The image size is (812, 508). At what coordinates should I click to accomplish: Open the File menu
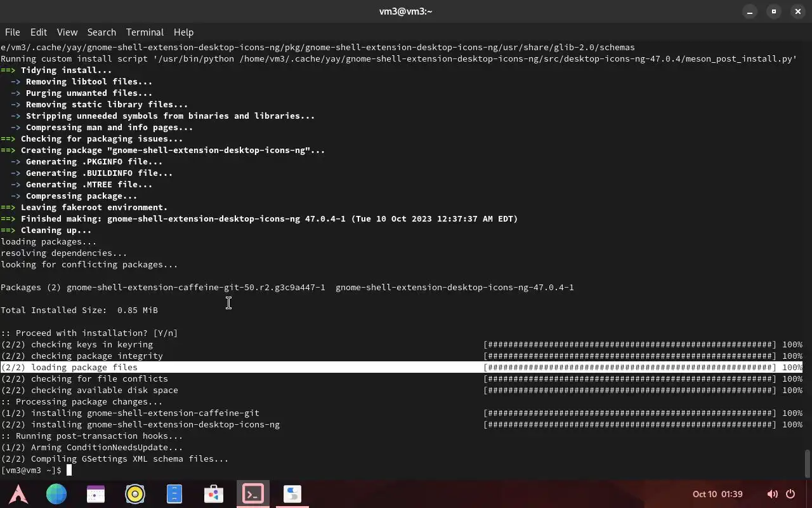pos(12,32)
